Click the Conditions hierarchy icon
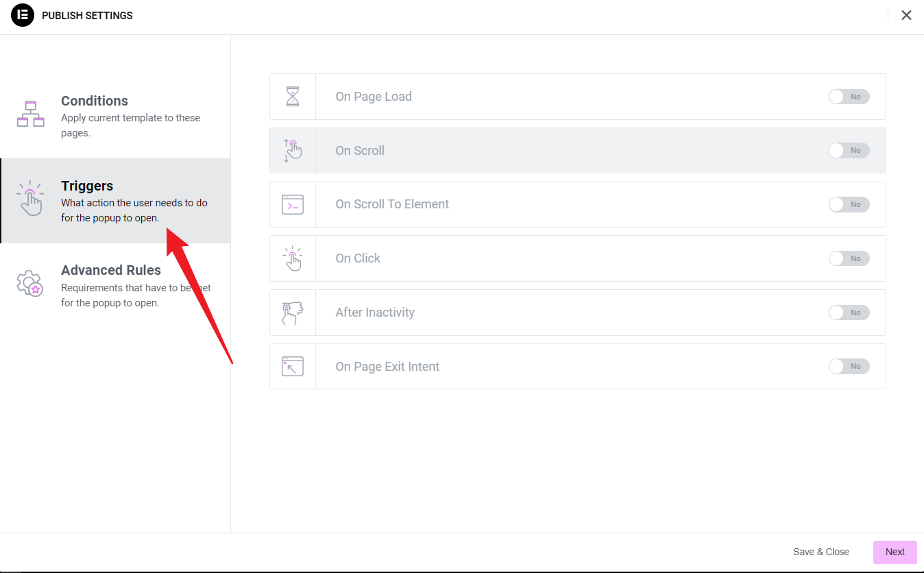Image resolution: width=924 pixels, height=573 pixels. point(30,114)
